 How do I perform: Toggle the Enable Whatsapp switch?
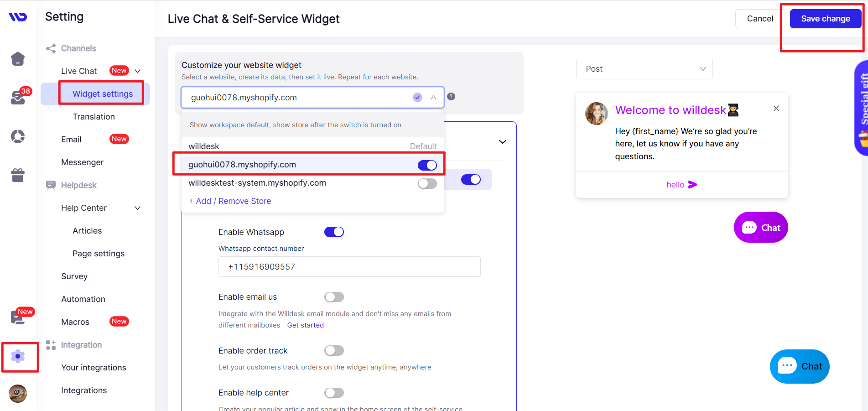click(x=334, y=232)
